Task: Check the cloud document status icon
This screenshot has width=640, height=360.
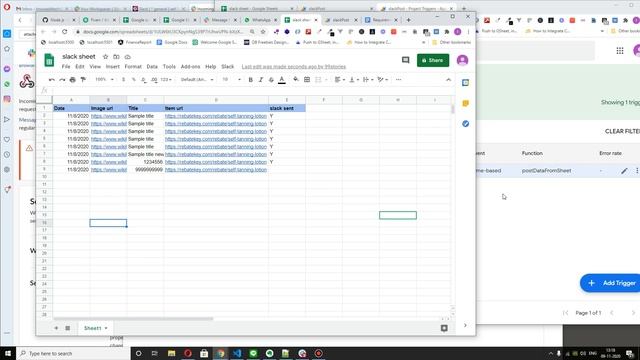Action: (x=127, y=57)
